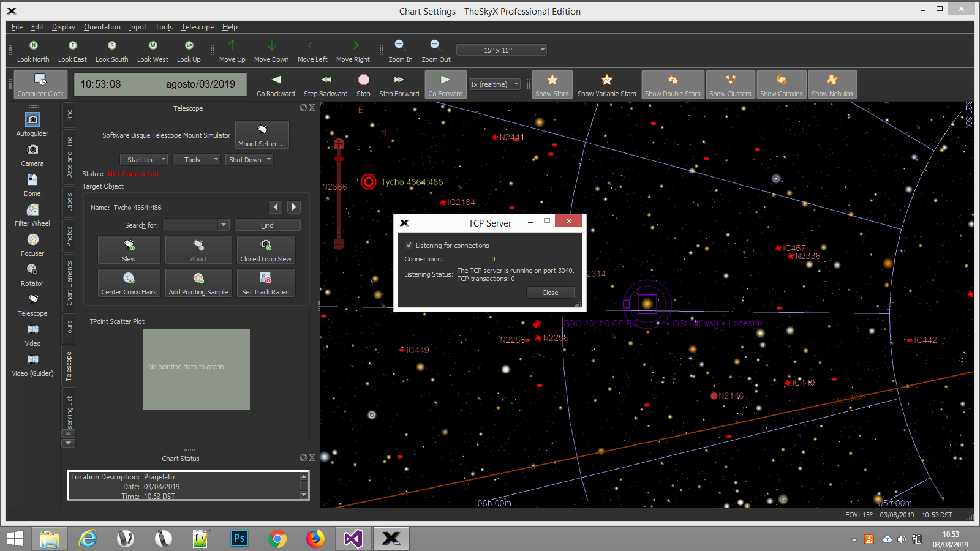Open Mount Setup button
Image resolution: width=980 pixels, height=551 pixels.
262,135
